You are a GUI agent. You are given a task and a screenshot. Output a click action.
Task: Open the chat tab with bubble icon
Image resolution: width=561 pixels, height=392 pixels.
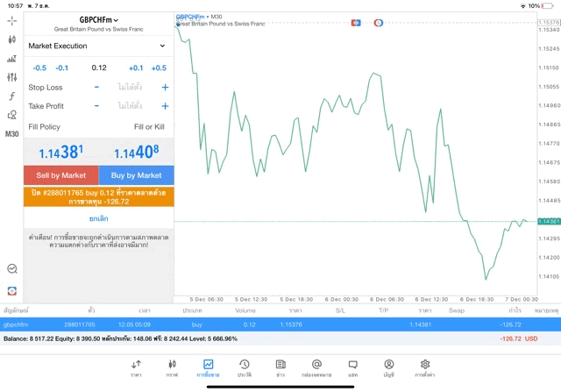pos(352,368)
